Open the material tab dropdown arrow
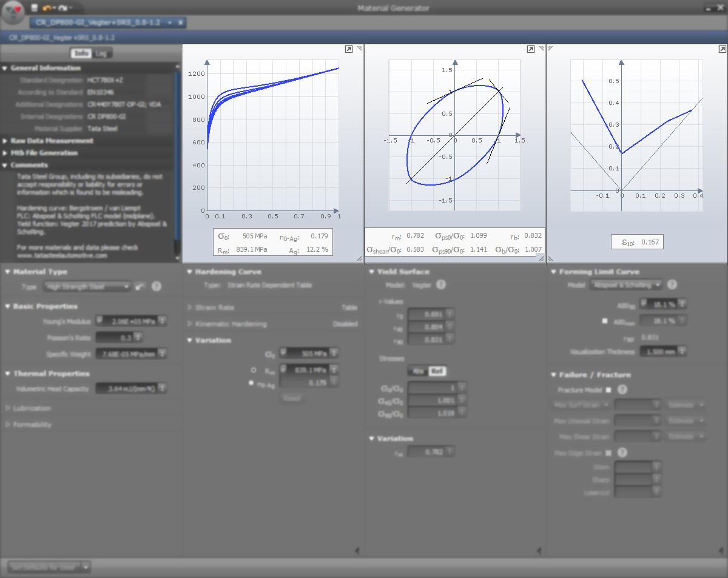 coord(170,22)
